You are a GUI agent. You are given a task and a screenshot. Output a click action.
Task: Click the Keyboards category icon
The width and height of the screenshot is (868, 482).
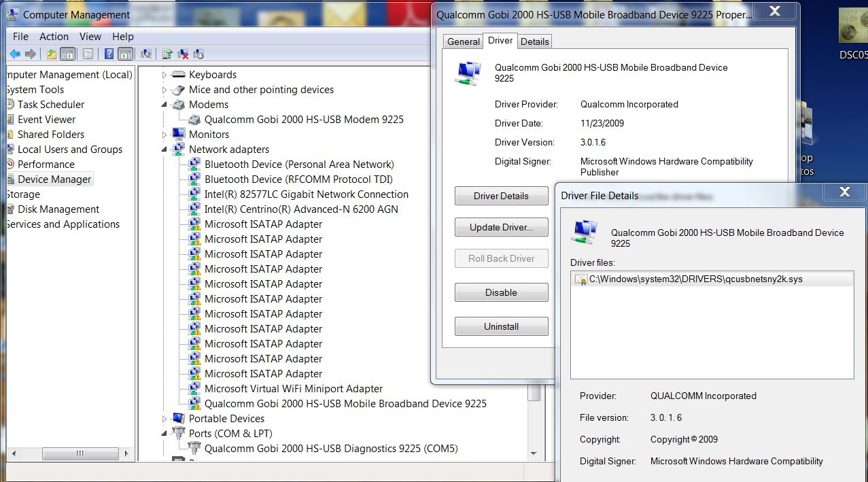pyautogui.click(x=179, y=75)
